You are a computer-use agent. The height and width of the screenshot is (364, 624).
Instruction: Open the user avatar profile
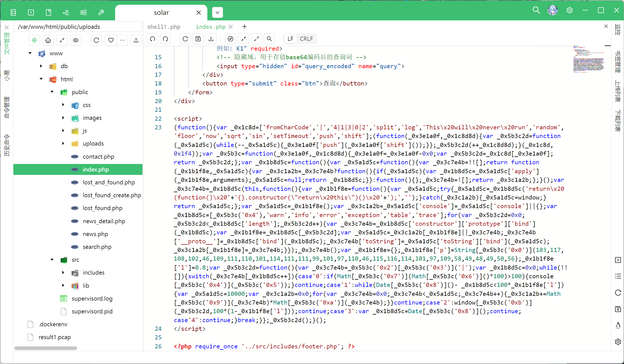click(553, 10)
